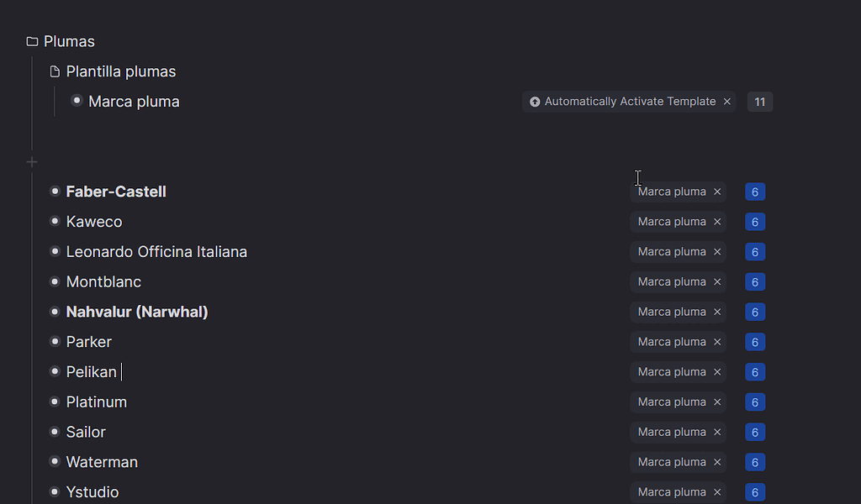Click the Plumas folder icon

click(32, 41)
